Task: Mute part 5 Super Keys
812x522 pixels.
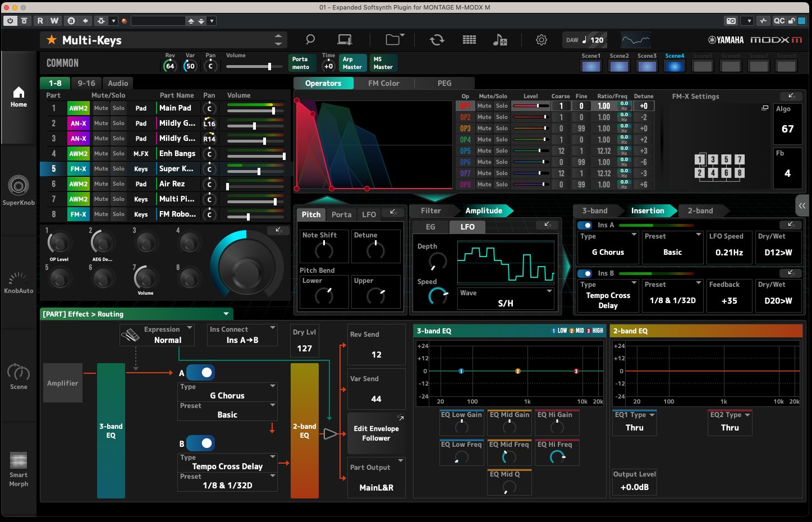Action: tap(101, 169)
